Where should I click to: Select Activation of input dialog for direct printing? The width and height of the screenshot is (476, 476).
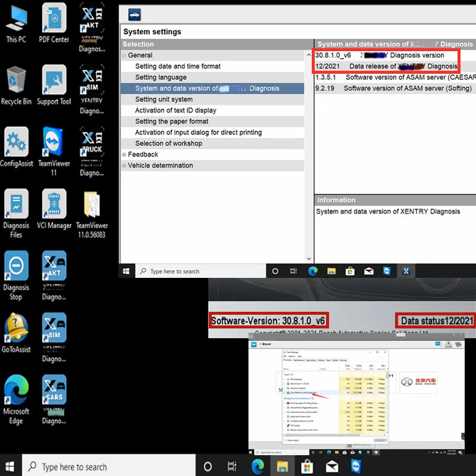pos(212,132)
